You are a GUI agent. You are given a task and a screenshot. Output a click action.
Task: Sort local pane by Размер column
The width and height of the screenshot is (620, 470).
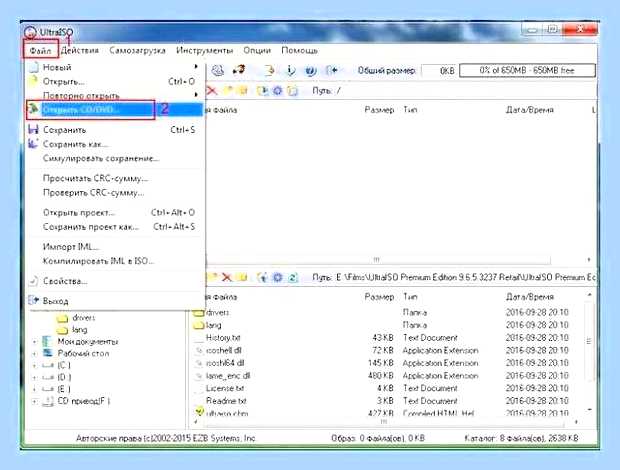pos(379,296)
